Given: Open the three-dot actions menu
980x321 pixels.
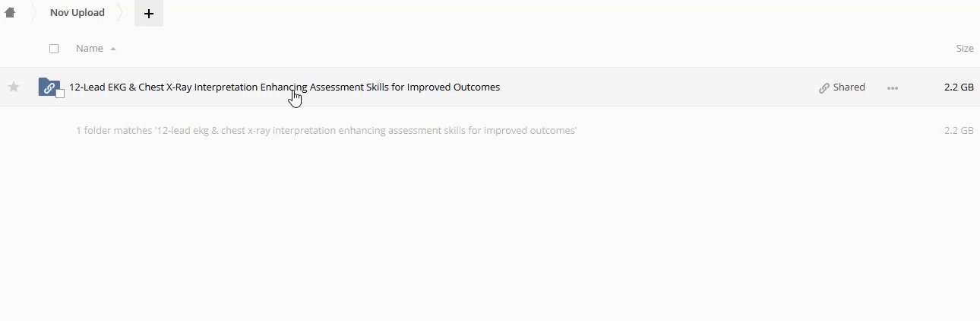Looking at the screenshot, I should [x=893, y=87].
